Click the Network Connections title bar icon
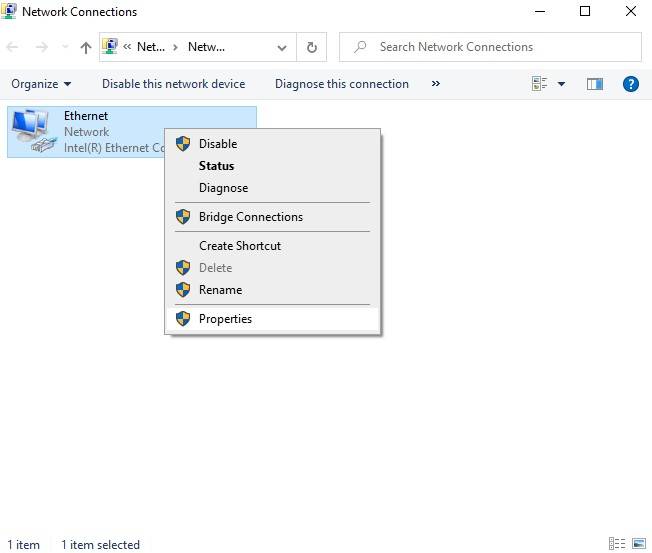The height and width of the screenshot is (553, 652). [x=9, y=11]
